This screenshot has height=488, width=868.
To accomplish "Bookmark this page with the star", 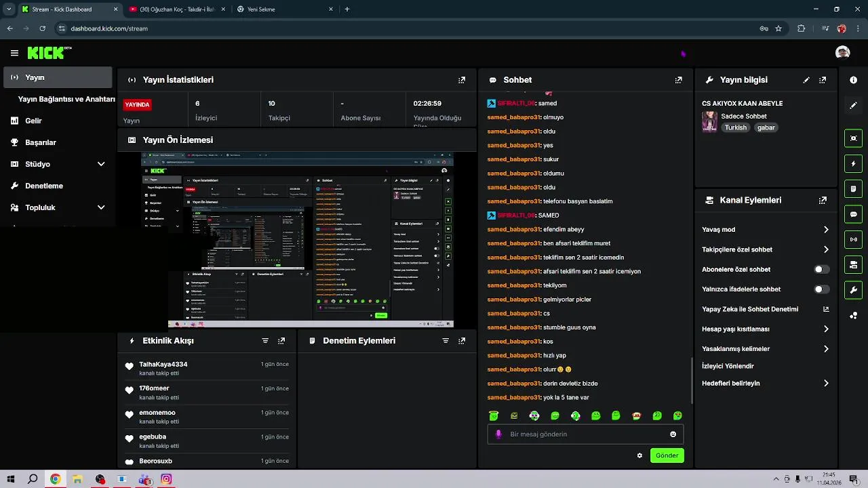I will (x=778, y=28).
